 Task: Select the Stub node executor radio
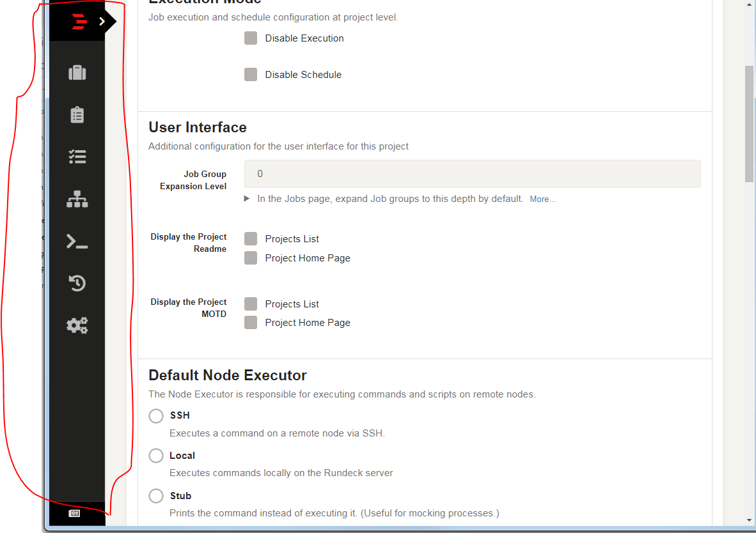pos(155,495)
